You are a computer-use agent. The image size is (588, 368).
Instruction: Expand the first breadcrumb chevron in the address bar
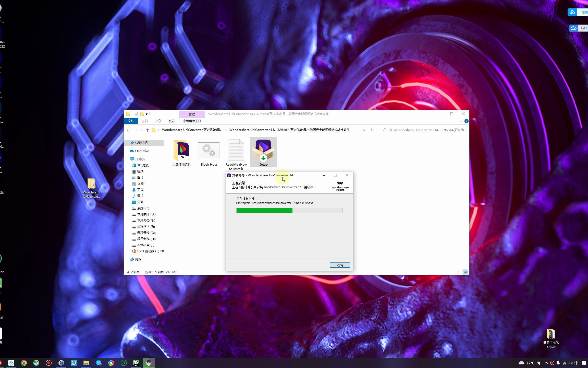click(x=158, y=130)
